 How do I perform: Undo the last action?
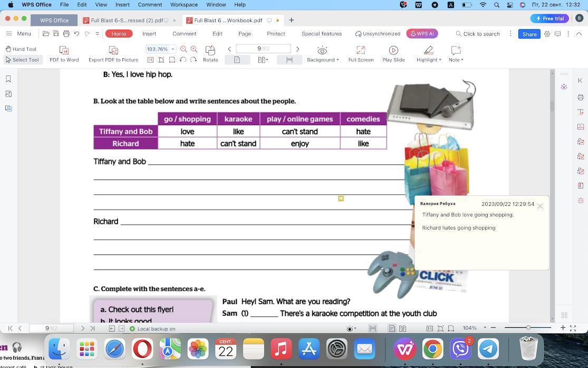pyautogui.click(x=76, y=33)
